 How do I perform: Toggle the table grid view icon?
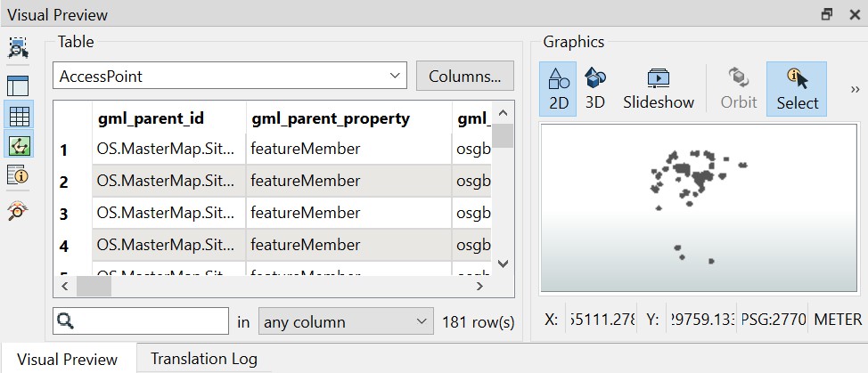pos(20,116)
